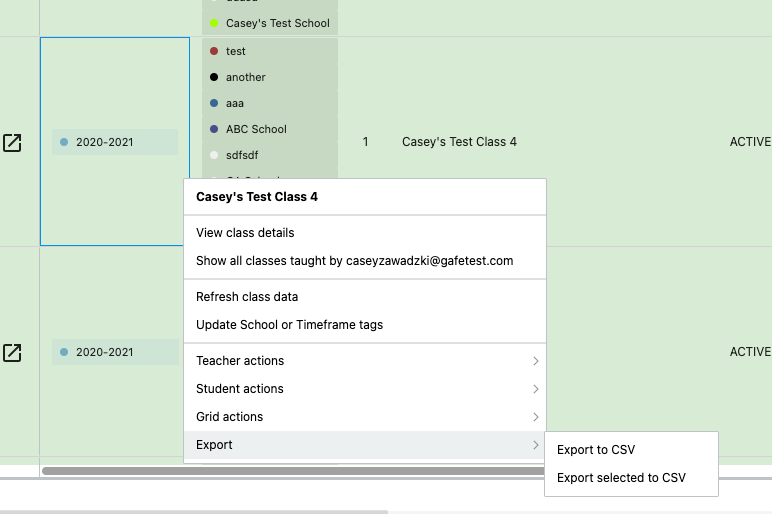Viewport: 772px width, 514px height.
Task: Click the black dot beside the 'another' tag
Action: coord(214,77)
